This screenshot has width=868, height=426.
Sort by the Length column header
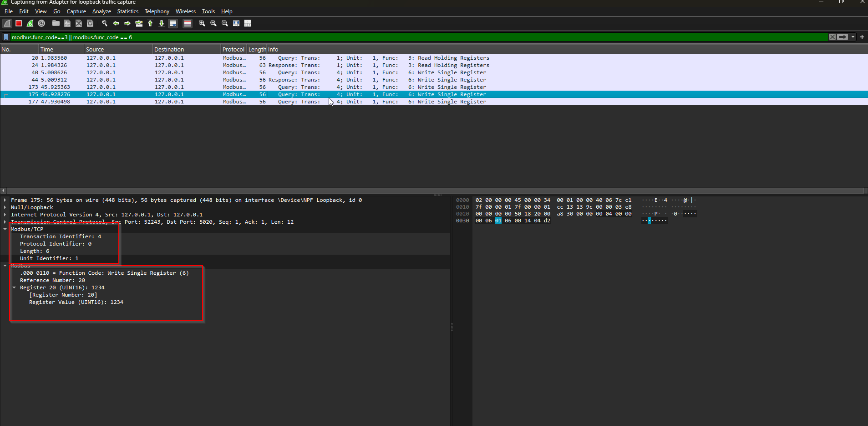click(257, 49)
